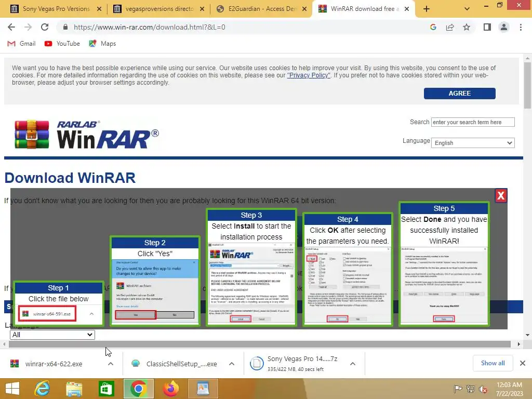532x399 pixels.
Task: Click the horizontal page scrollbar
Action: point(260,344)
